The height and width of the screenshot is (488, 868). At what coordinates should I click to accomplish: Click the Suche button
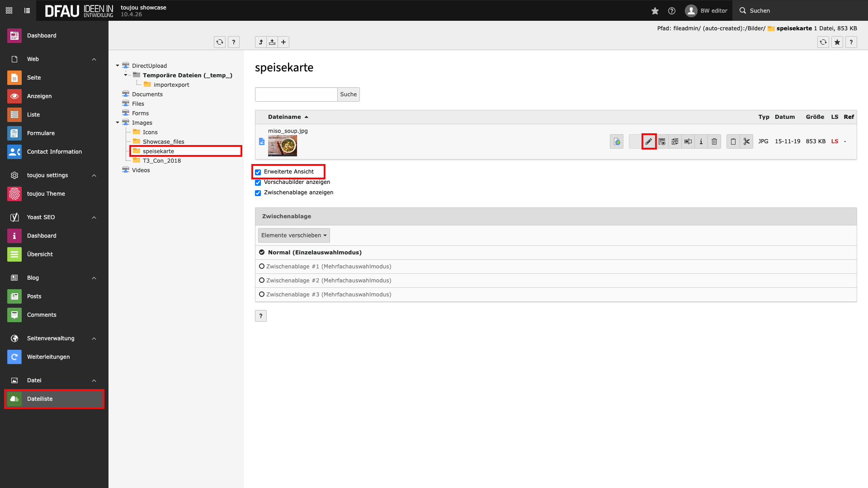tap(348, 94)
